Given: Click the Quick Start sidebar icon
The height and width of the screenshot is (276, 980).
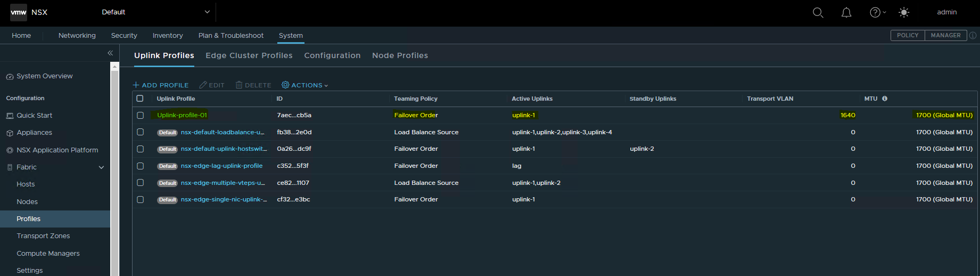Looking at the screenshot, I should point(10,116).
